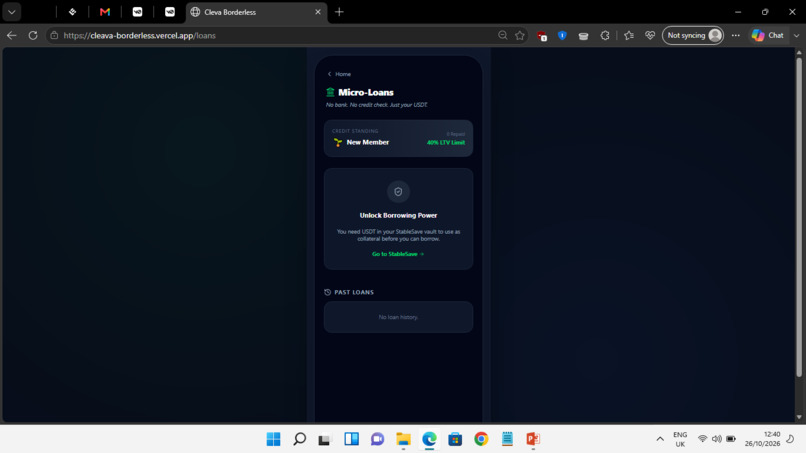Click the site info lock icon
Screen dimensions: 806x453
(x=54, y=35)
